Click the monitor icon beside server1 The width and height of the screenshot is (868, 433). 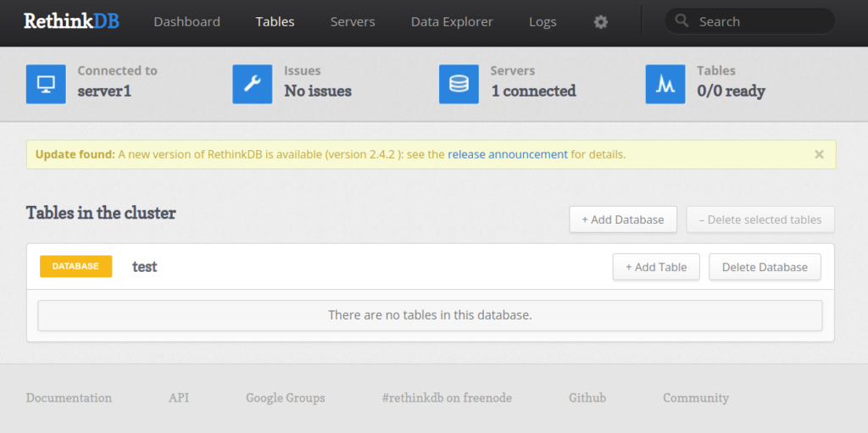click(x=46, y=84)
